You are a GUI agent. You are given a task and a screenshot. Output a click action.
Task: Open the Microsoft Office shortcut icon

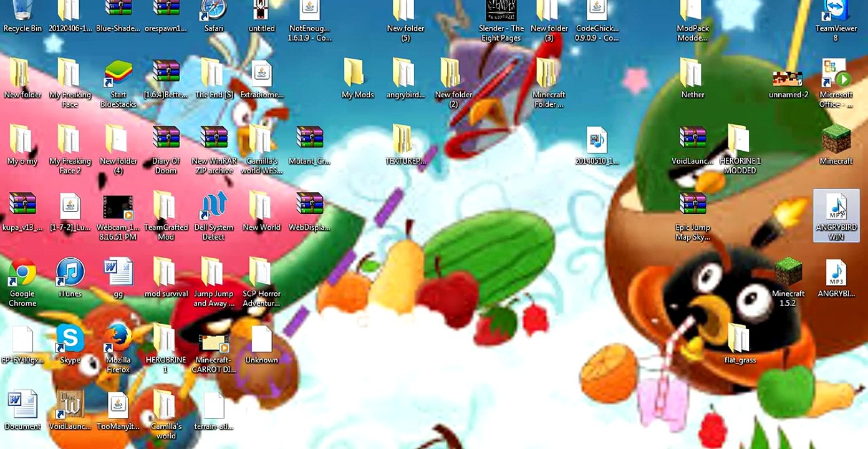(x=836, y=84)
